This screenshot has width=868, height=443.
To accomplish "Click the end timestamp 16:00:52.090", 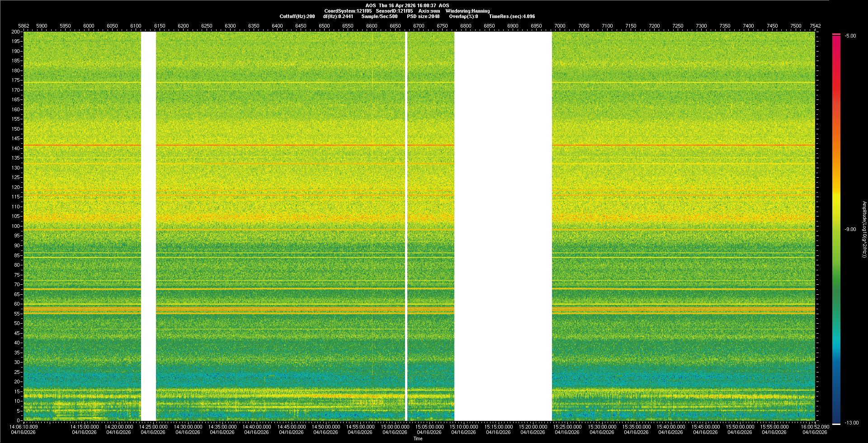I will 815,427.
